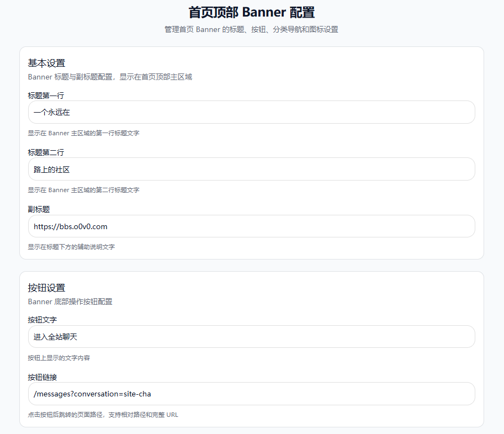Viewport: 504px width, 434px height.
Task: Click hint text 显示在标题下方的辅助说明文字
Action: (x=71, y=247)
